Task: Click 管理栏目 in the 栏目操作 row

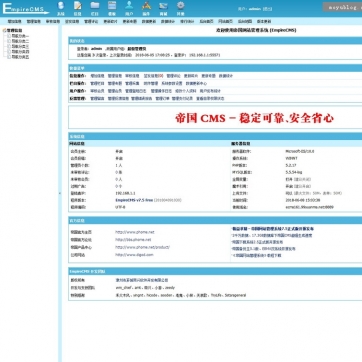Action: tap(97, 83)
